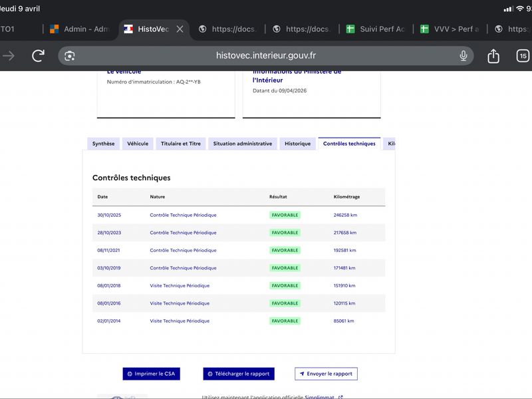Click the date 03/10/2019
This screenshot has height=399, width=532.
pyautogui.click(x=109, y=268)
